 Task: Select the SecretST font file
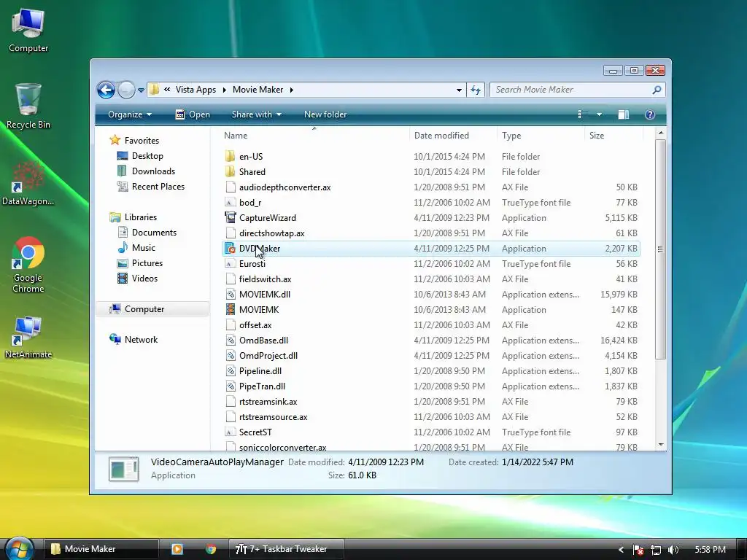430,432
